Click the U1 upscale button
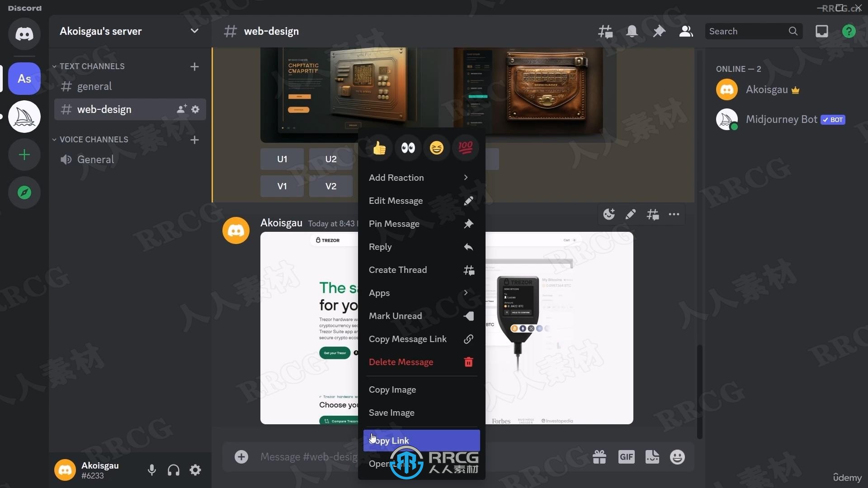The width and height of the screenshot is (868, 488). point(282,159)
